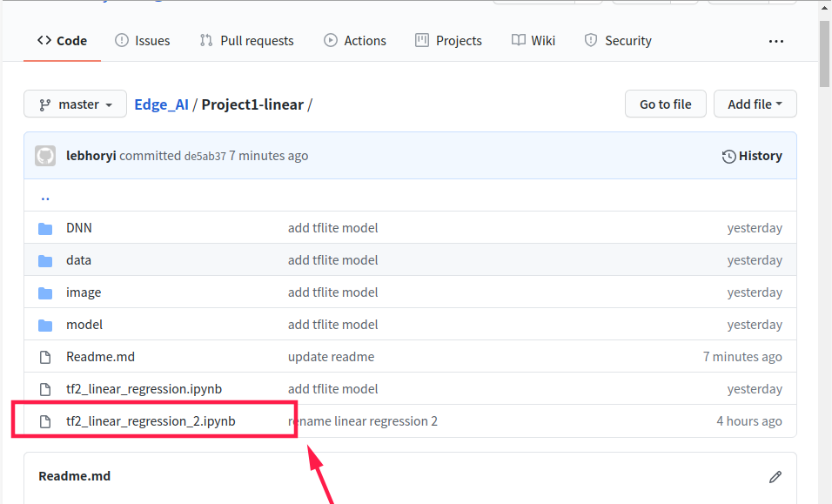
Task: Click the three-dot more options icon
Action: 776,41
